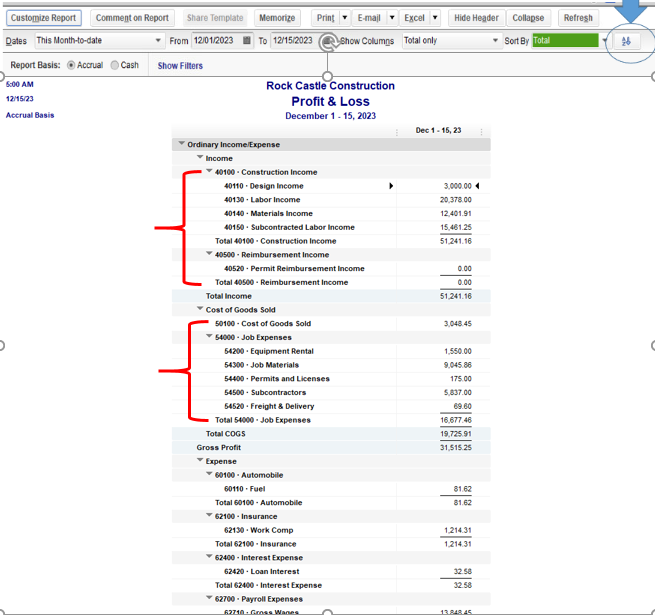Click the Excel button
This screenshot has height=615, width=655.
tap(414, 18)
